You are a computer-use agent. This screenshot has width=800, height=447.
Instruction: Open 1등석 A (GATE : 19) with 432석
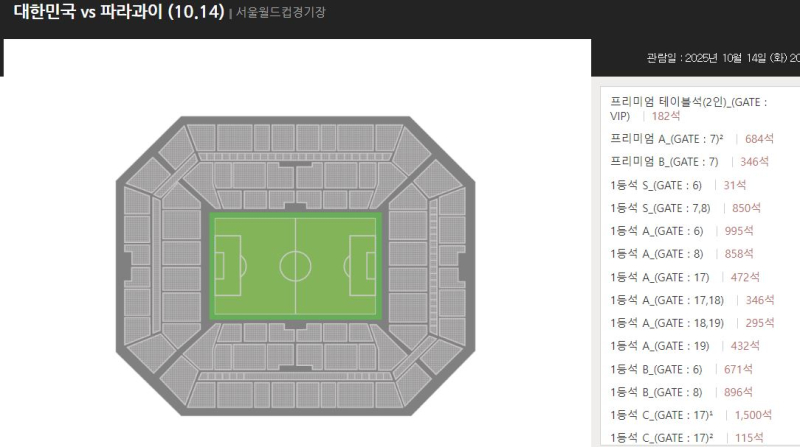pyautogui.click(x=659, y=346)
